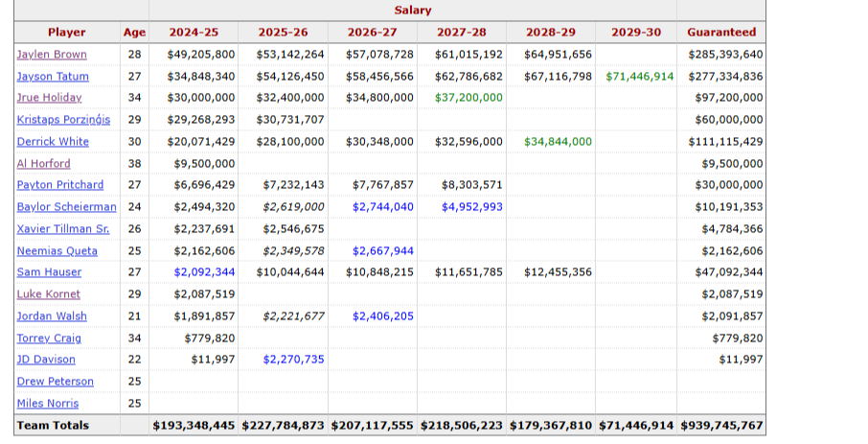Open Baylor Scheierman player link

66,207
